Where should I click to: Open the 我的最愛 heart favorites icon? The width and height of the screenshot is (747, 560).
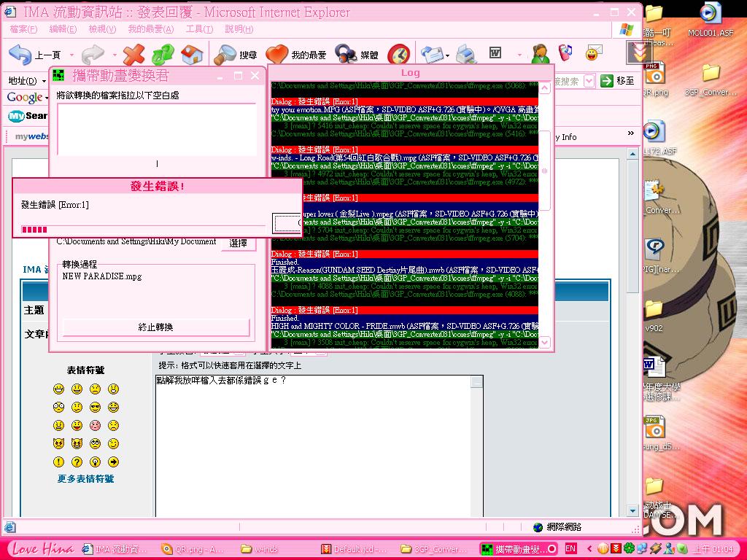[277, 55]
